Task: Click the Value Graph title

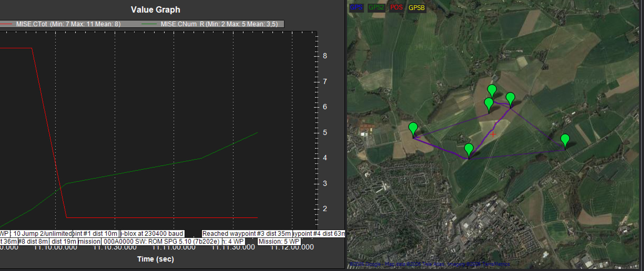Action: (x=155, y=10)
